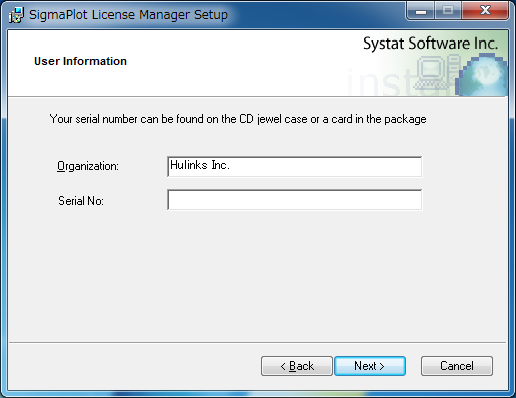
Task: Click the 'User Information' heading
Action: [x=80, y=61]
